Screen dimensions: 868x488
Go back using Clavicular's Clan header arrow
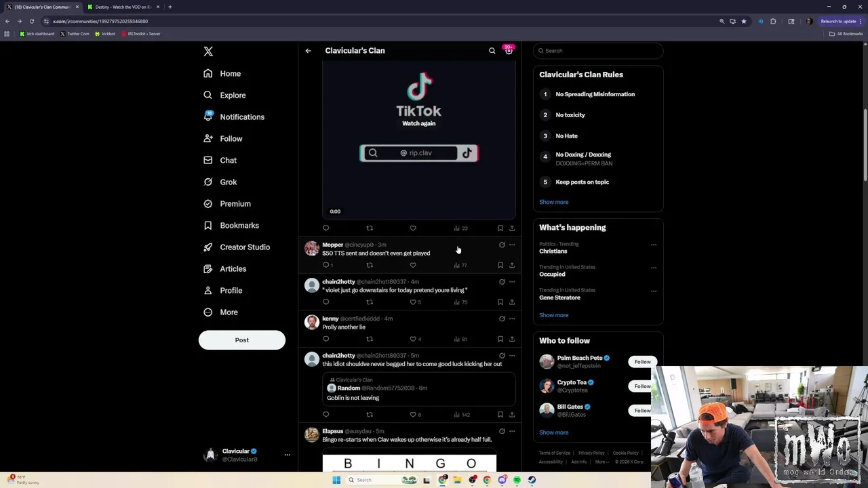308,51
